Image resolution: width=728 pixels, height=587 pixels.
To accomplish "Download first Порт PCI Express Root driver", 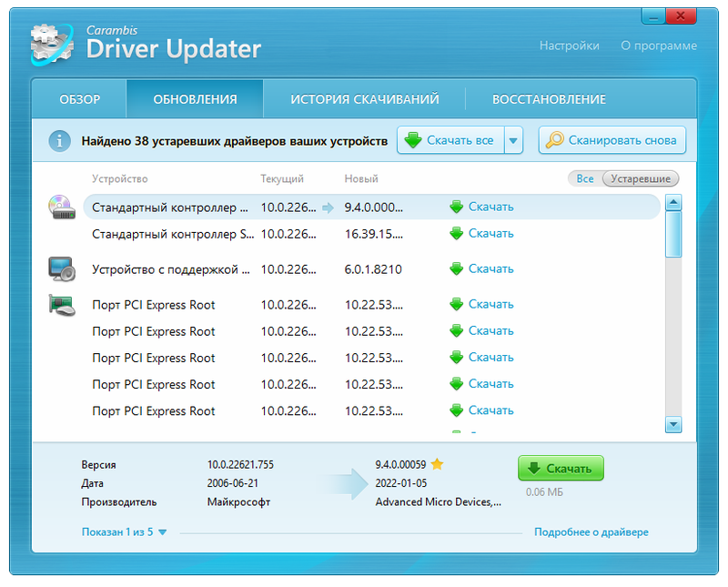I will [482, 304].
